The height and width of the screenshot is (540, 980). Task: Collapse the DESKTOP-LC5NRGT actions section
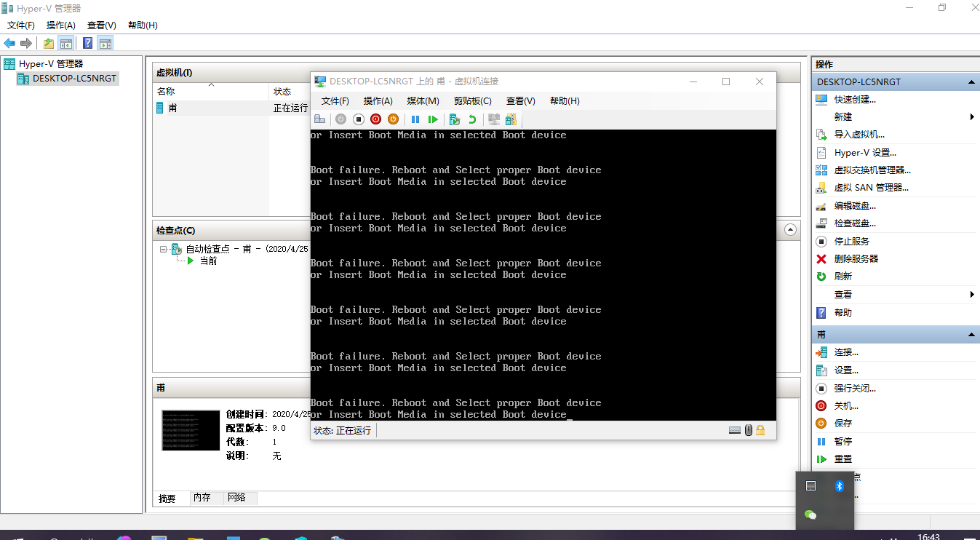(971, 82)
